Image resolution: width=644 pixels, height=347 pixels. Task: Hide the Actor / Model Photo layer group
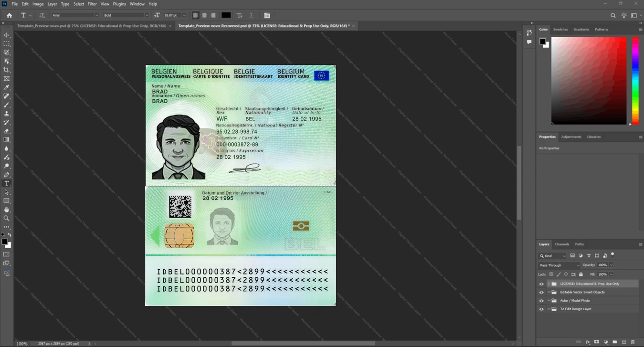[541, 301]
